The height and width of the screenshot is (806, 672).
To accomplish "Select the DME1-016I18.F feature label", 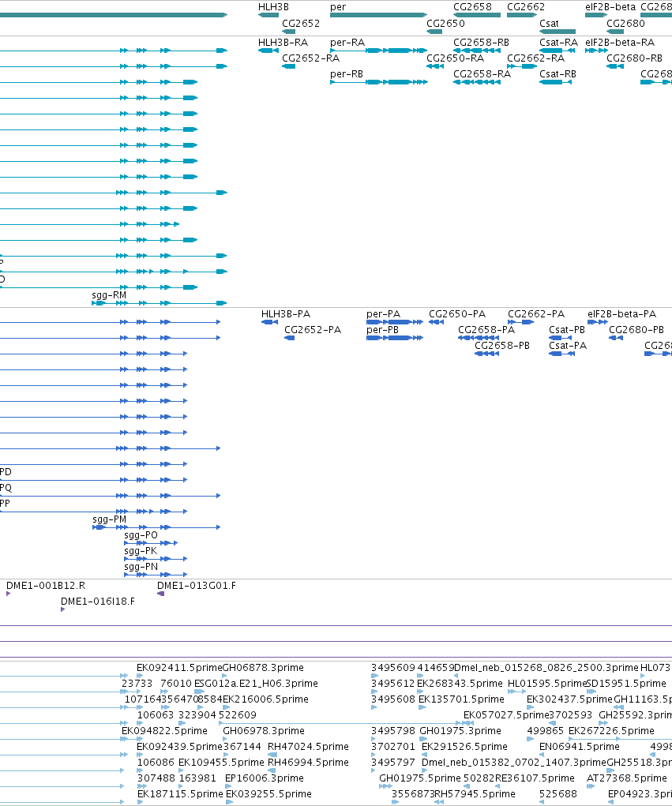I will click(98, 602).
